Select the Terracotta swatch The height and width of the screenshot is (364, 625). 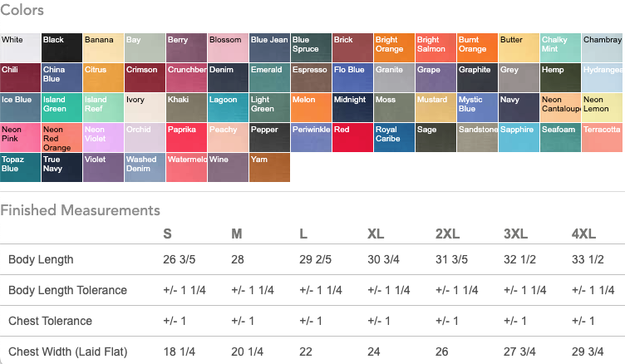[602, 137]
